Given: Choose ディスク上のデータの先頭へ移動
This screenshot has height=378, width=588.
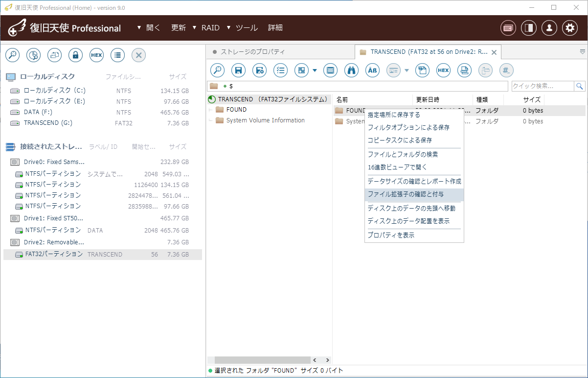Looking at the screenshot, I should point(414,208).
